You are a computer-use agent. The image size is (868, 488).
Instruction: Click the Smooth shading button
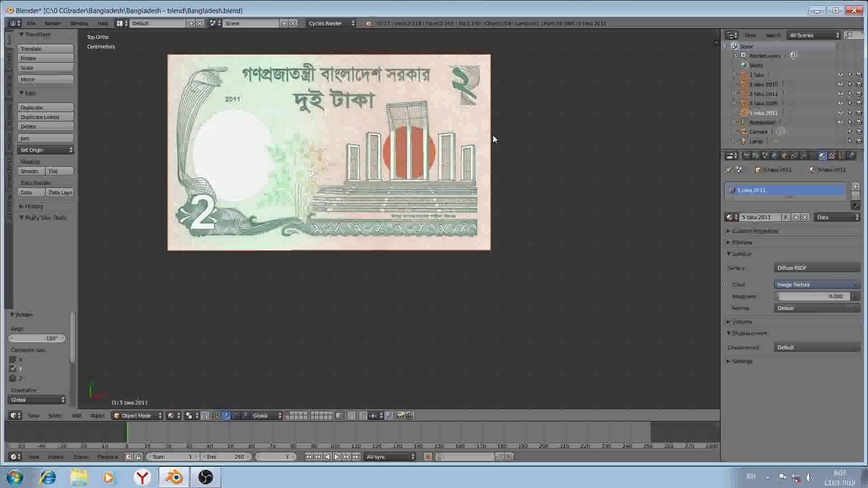[x=31, y=171]
